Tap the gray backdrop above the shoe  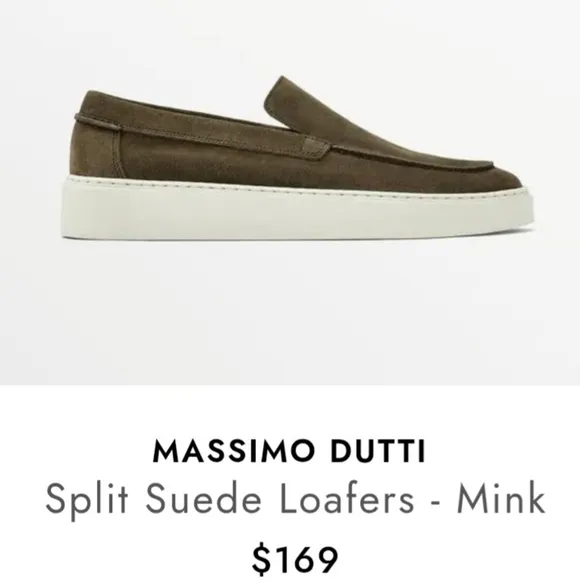point(290,37)
